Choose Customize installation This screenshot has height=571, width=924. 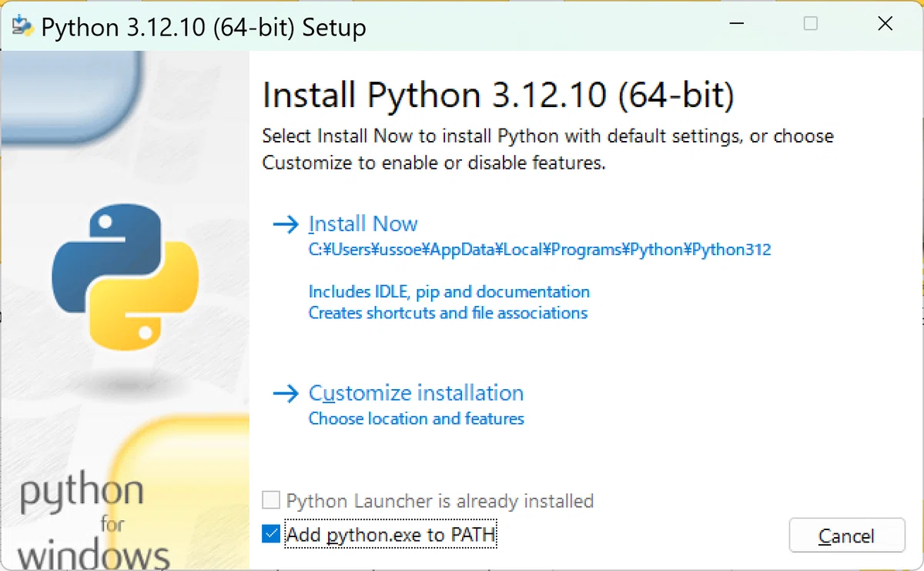click(416, 393)
